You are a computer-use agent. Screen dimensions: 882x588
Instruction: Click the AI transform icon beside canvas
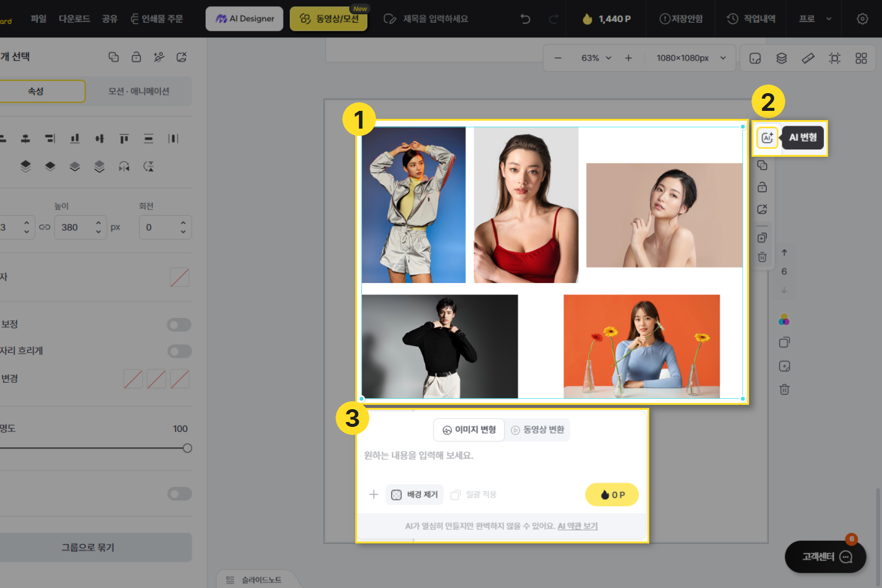tap(767, 138)
